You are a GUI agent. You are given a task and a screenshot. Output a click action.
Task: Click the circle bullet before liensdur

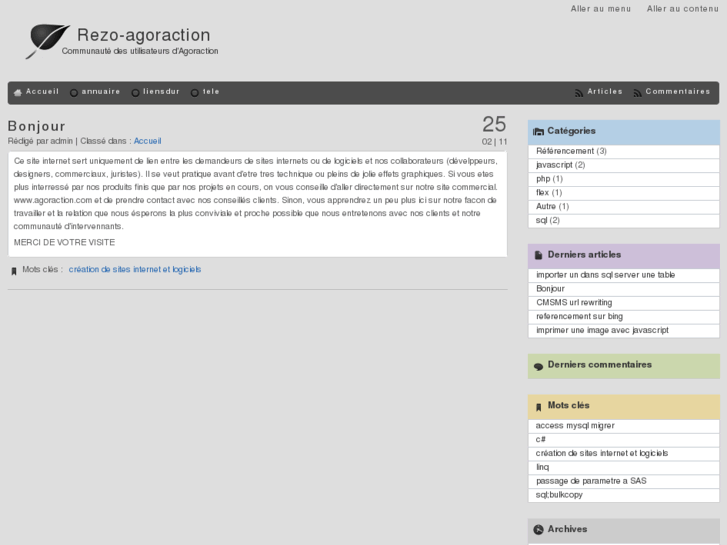[135, 93]
